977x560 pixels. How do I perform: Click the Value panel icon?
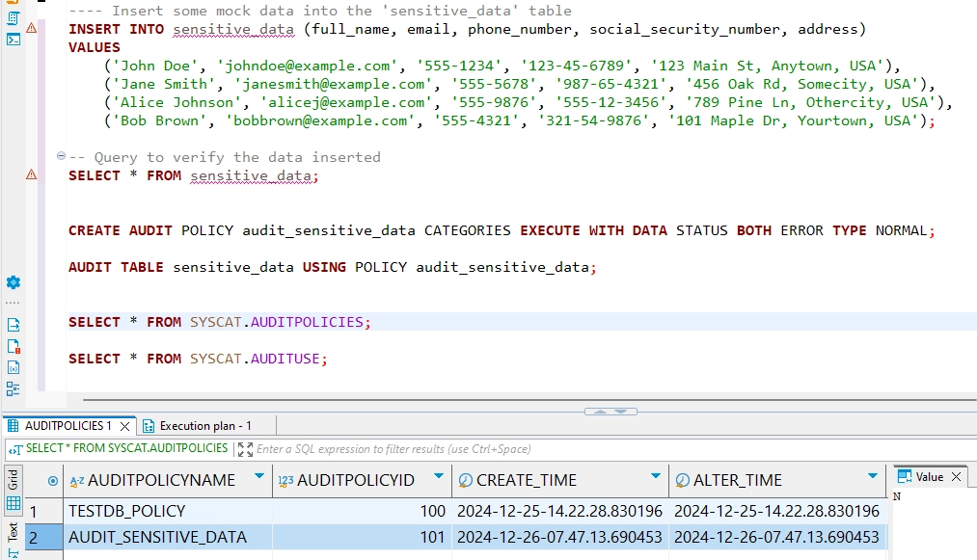[x=904, y=476]
